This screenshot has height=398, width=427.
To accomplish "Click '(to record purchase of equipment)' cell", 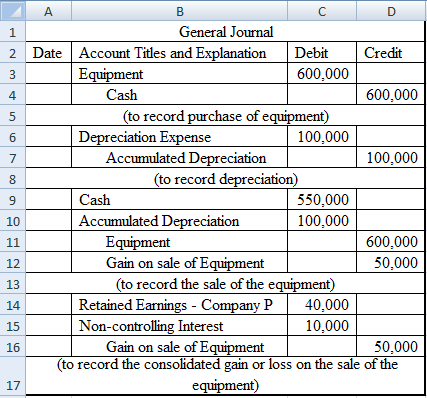I will (225, 116).
